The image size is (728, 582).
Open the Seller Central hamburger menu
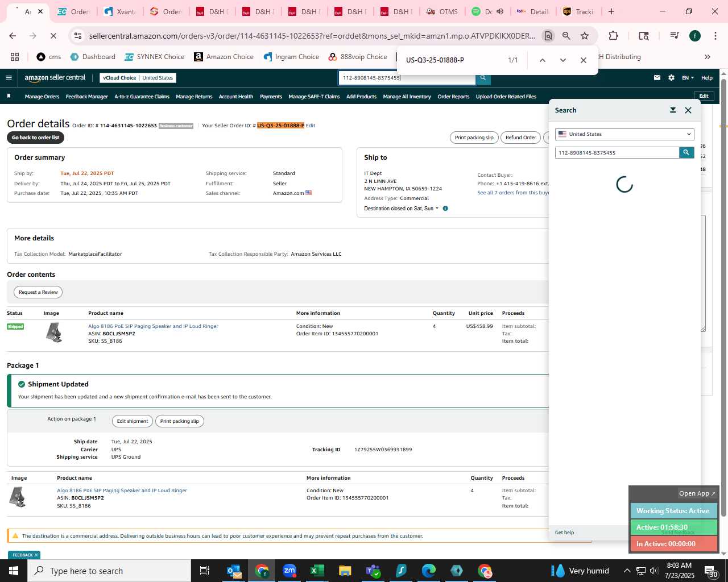tap(9, 78)
